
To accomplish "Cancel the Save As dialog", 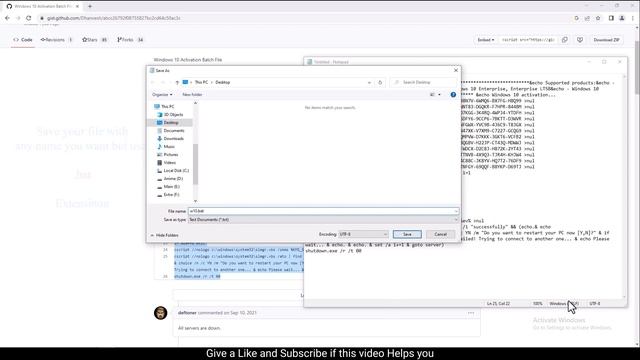I will pos(440,234).
